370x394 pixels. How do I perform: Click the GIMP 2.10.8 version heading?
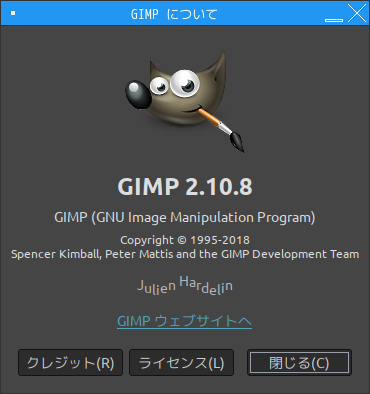tap(185, 186)
